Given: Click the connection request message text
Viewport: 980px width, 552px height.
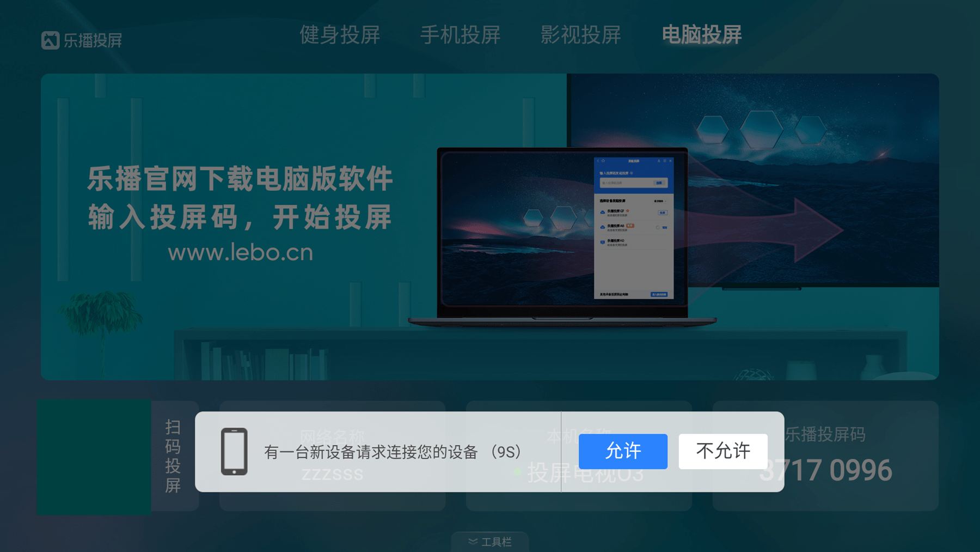Looking at the screenshot, I should point(393,452).
